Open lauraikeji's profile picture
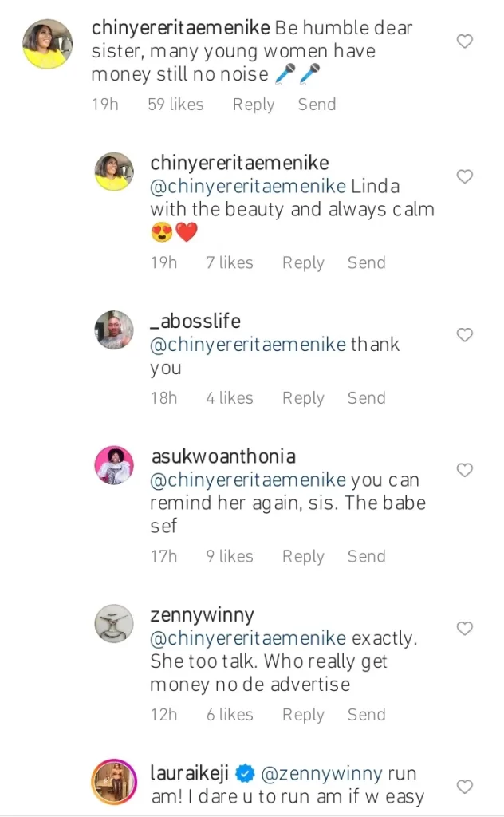504x817 pixels. 114,781
